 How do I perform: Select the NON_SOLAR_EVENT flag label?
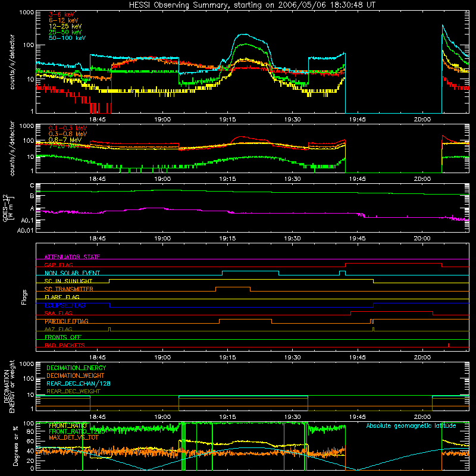[72, 273]
